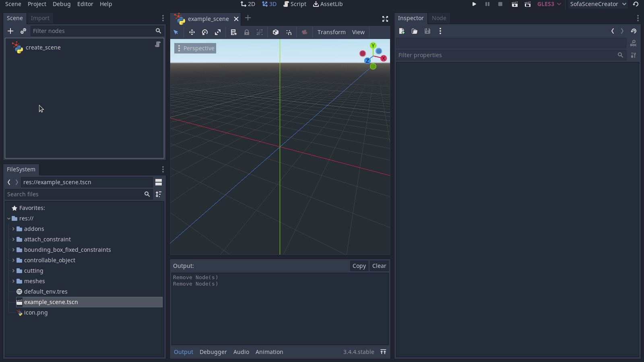Screen dimensions: 644x362
Task: Expand the attach_constraint folder
Action: click(x=13, y=239)
